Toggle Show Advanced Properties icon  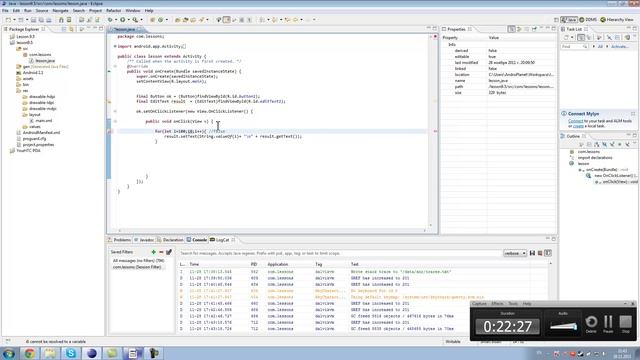tap(519, 29)
